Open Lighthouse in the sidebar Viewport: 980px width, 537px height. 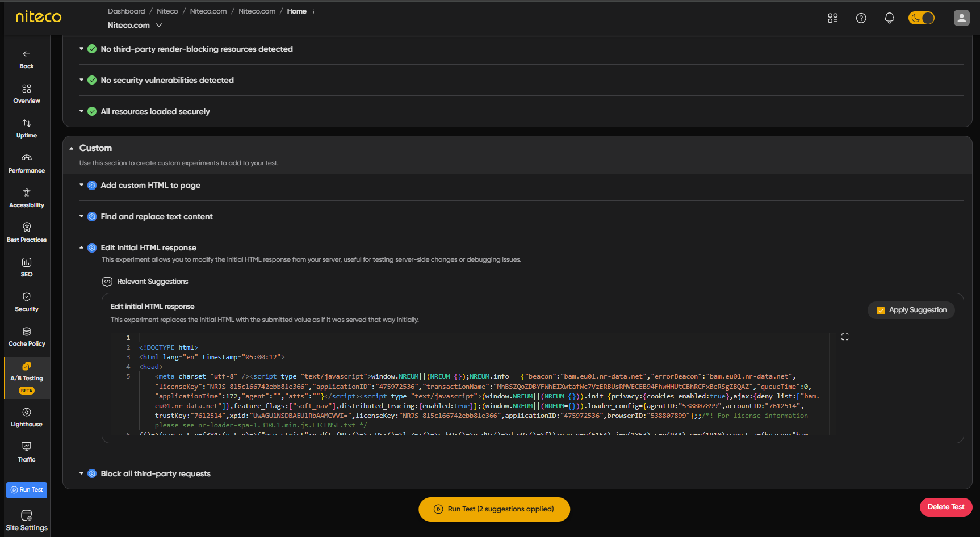coord(27,417)
